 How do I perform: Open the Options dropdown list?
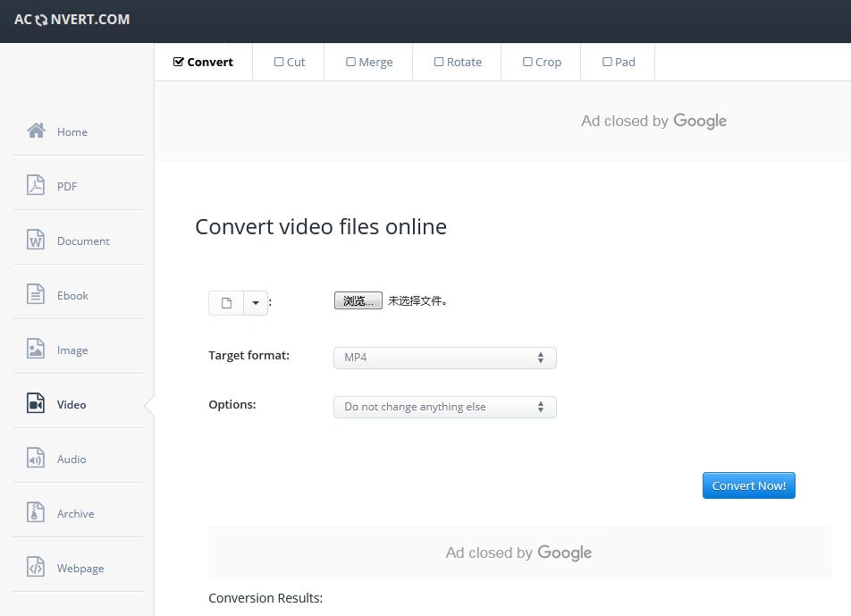point(444,407)
